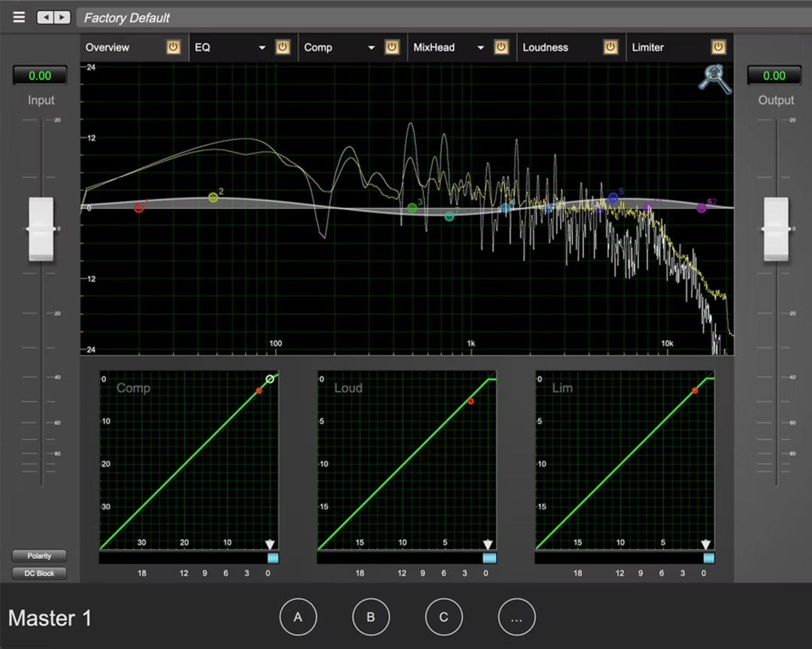This screenshot has width=812, height=649.
Task: Open more snapshots with ellipsis button
Action: click(x=517, y=617)
